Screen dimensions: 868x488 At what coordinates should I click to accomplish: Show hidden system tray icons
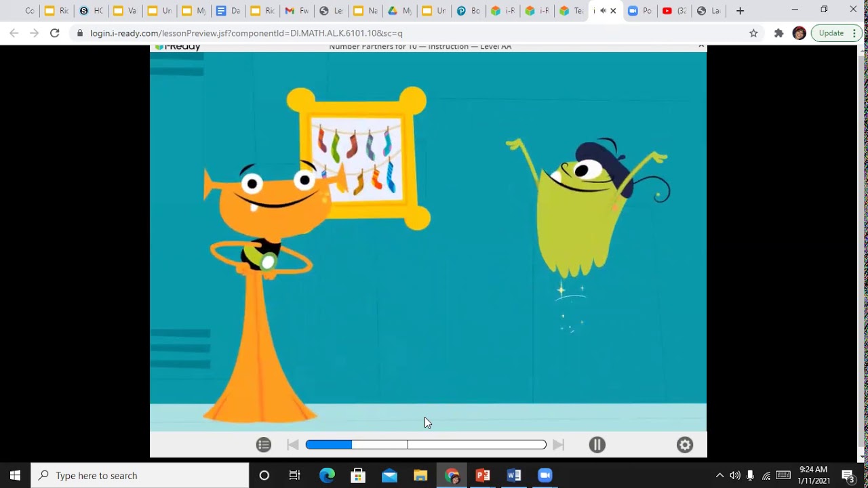pos(719,475)
